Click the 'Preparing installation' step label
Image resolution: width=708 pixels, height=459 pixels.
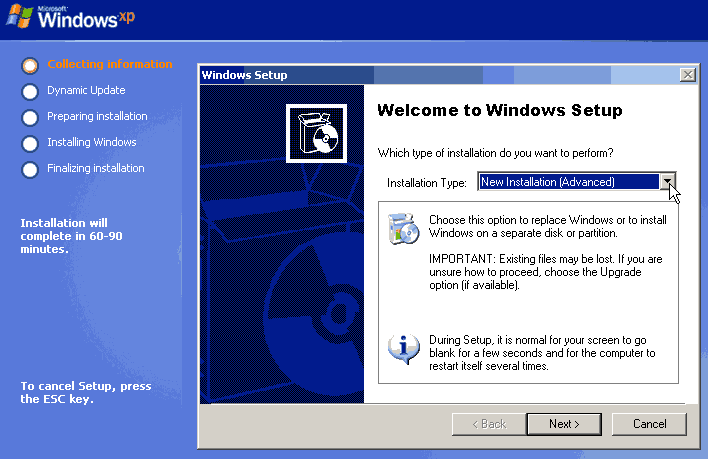click(x=97, y=116)
